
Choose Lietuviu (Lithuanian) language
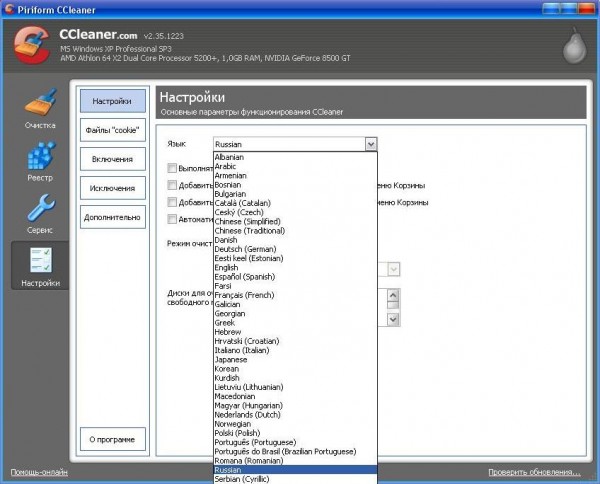tap(295, 387)
